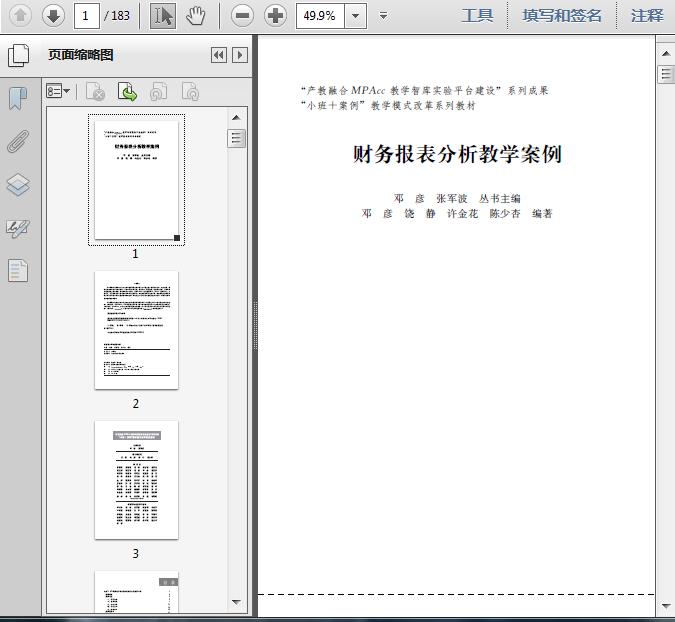
Task: Collapse the thumbnails pane with double-arrow
Action: (218, 55)
